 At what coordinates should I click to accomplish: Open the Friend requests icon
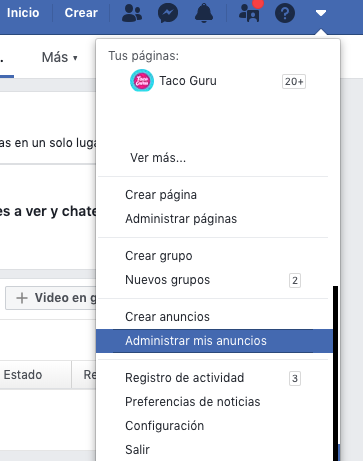pos(132,13)
